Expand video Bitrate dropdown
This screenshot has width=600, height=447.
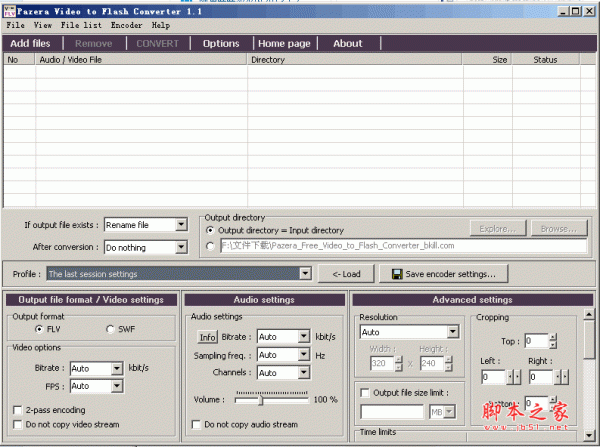117,369
